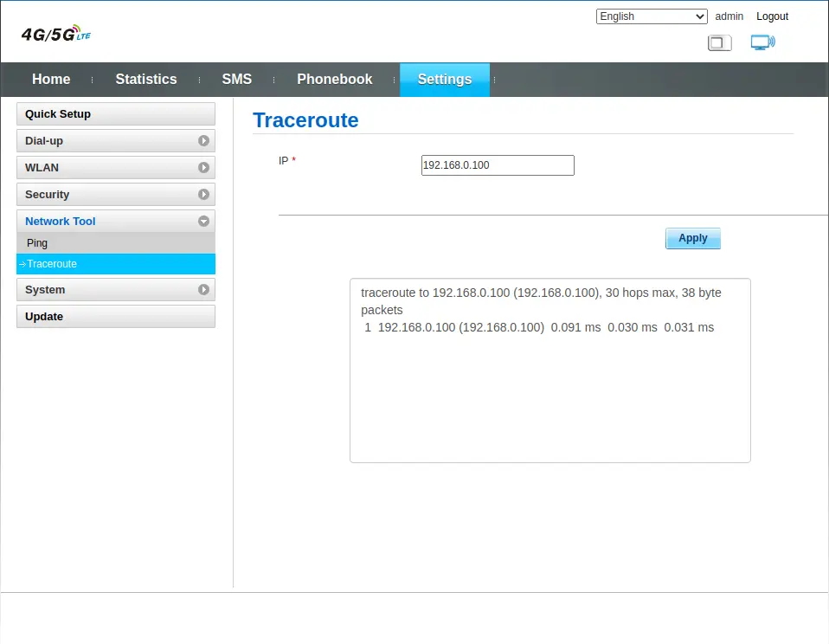Click the SIM card status icon

tap(719, 42)
